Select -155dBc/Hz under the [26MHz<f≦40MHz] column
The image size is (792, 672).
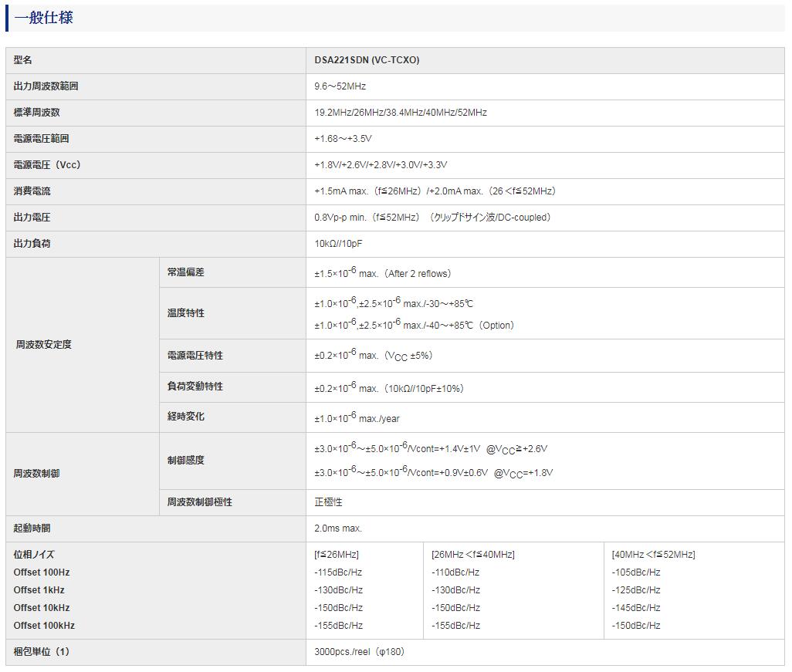pos(455,625)
